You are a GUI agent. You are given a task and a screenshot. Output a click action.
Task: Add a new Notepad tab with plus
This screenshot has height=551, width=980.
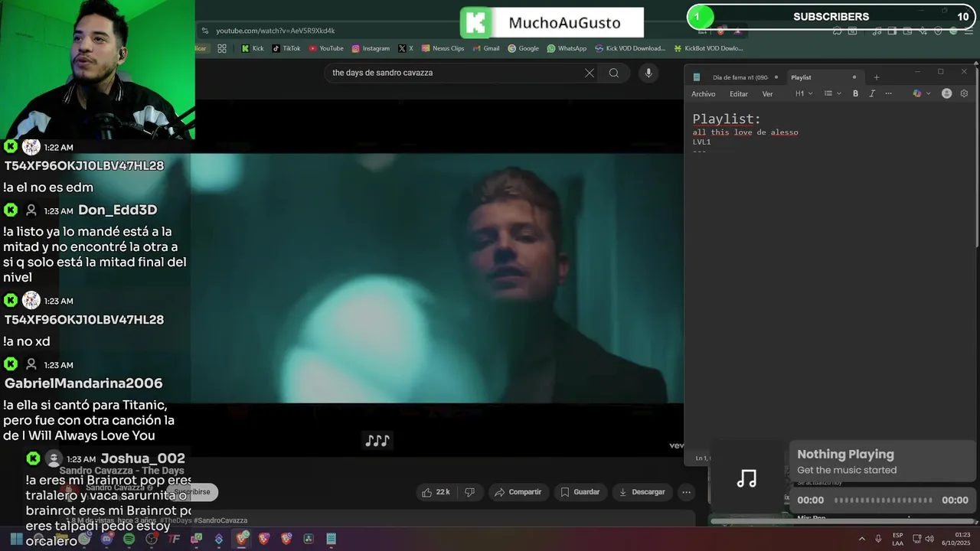[x=877, y=77]
